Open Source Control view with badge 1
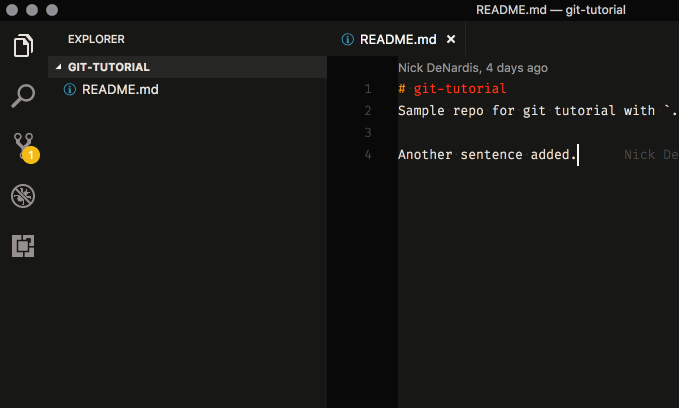The width and height of the screenshot is (679, 408). (x=25, y=148)
